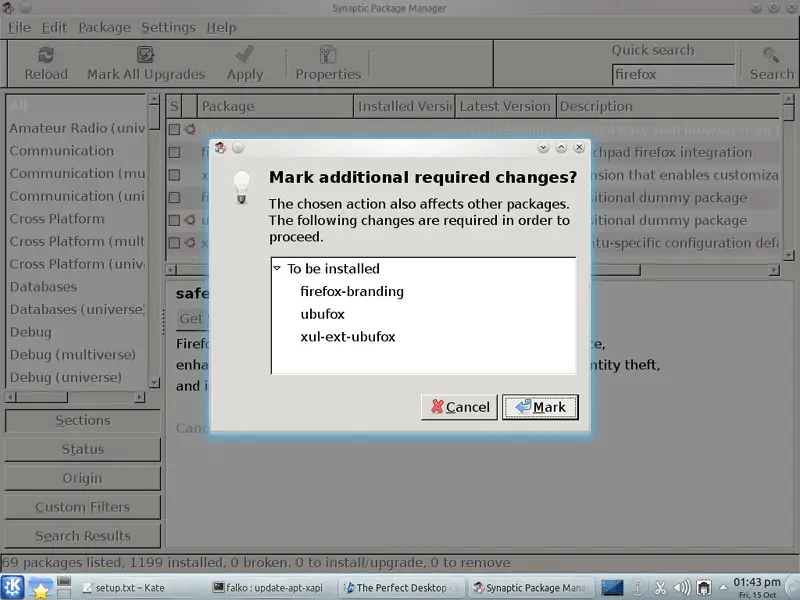
Task: Open the volume speaker tray icon
Action: click(682, 588)
